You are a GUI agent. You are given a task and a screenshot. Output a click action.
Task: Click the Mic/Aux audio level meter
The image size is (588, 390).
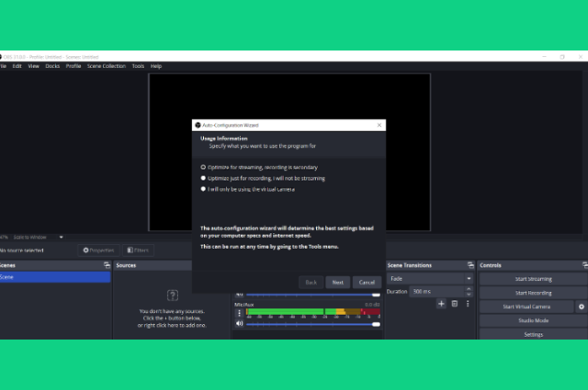tap(313, 312)
